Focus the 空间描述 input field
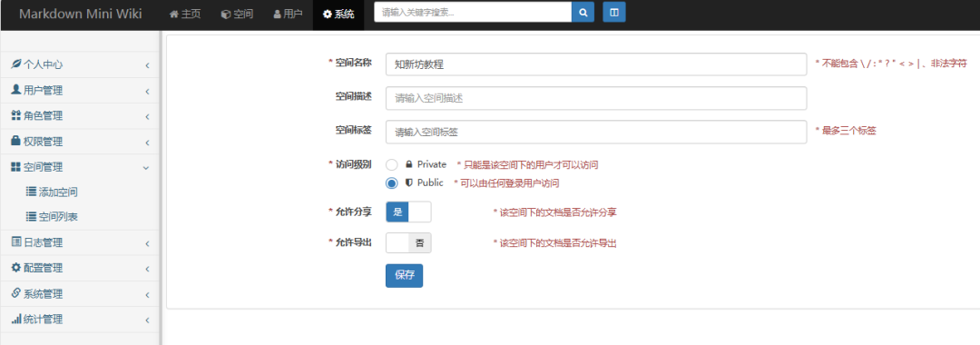 596,98
